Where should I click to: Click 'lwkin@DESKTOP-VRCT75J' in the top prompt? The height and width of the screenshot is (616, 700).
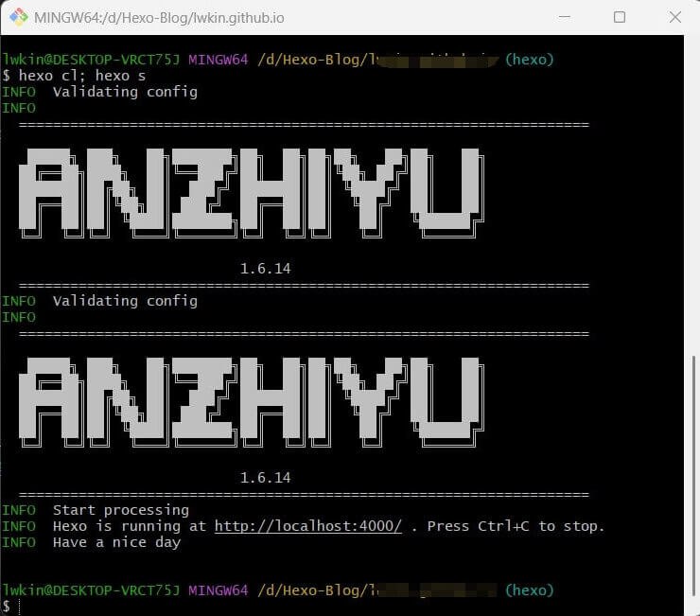91,60
